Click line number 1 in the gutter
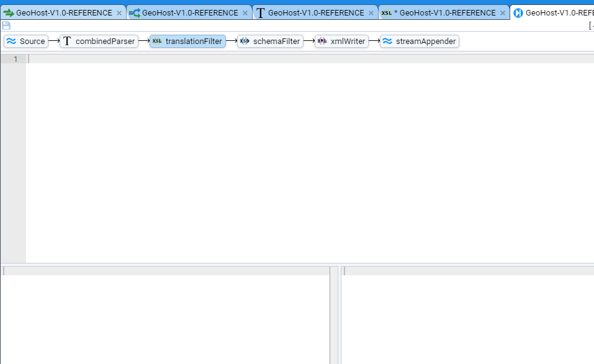Image resolution: width=594 pixels, height=364 pixels. pos(16,59)
